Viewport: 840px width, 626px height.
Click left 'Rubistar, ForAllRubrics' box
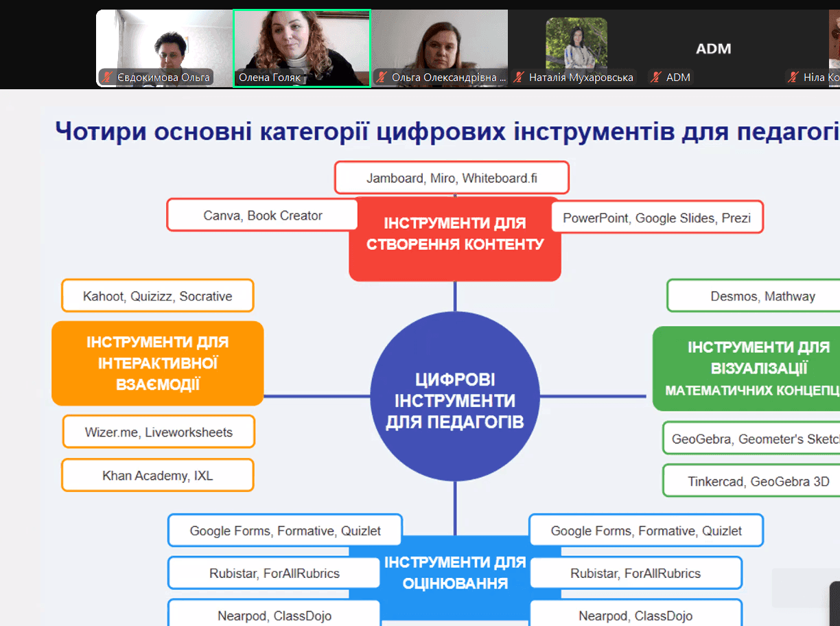pyautogui.click(x=274, y=573)
